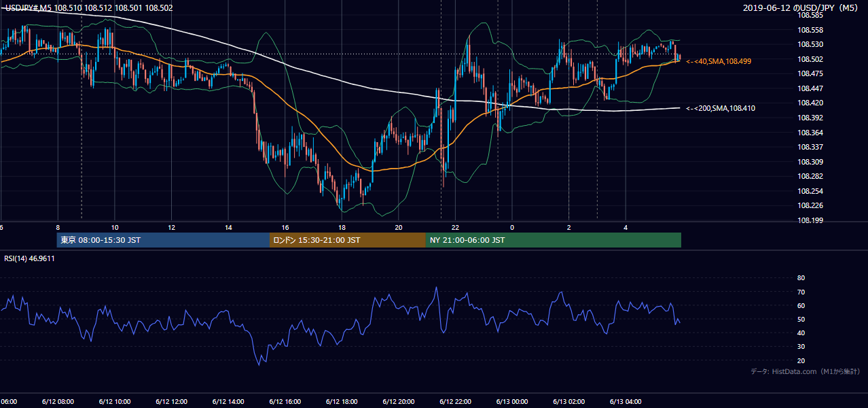Select the NY 21:00-06:00 JST session bar
868x408 pixels.
(x=554, y=240)
